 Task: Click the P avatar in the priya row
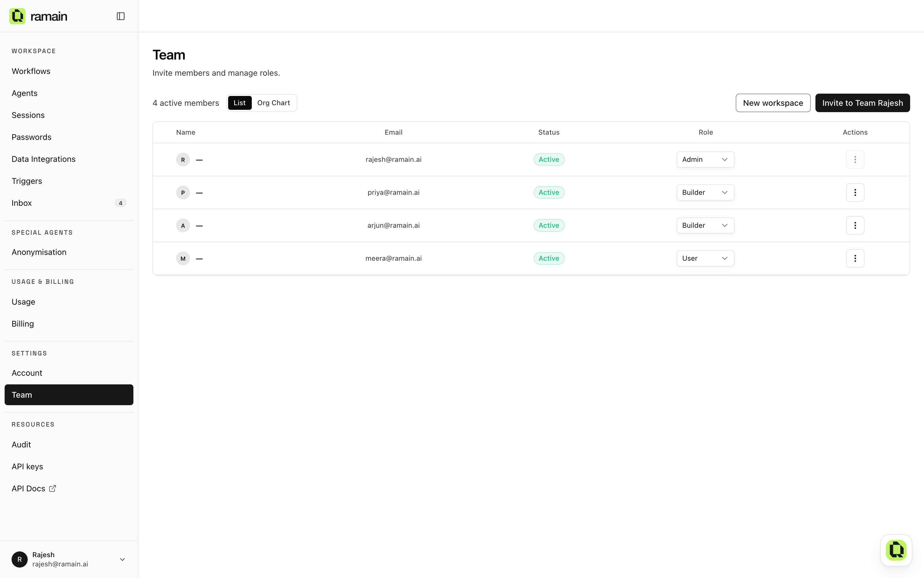183,192
